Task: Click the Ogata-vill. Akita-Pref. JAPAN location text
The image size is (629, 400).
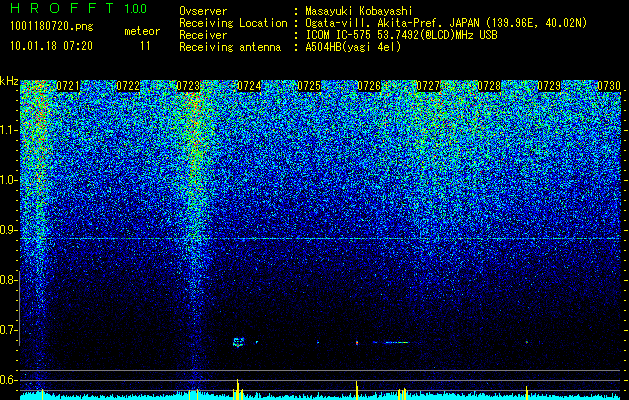Action: pyautogui.click(x=446, y=23)
